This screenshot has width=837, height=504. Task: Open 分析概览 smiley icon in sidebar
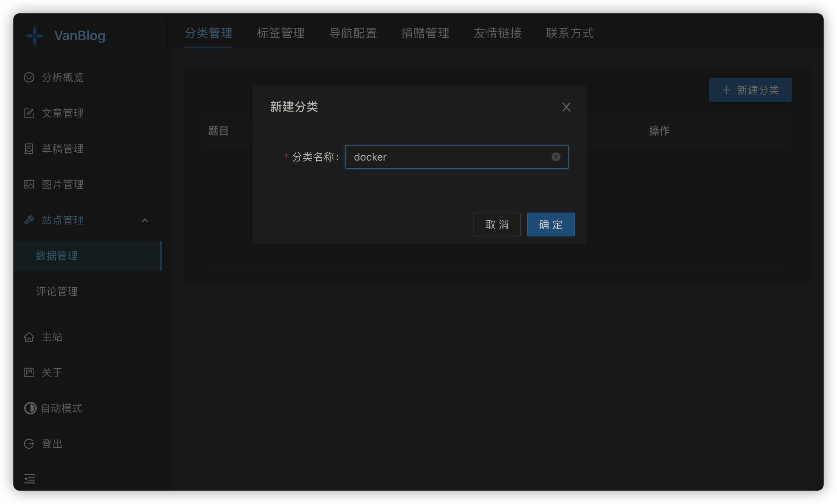(29, 77)
